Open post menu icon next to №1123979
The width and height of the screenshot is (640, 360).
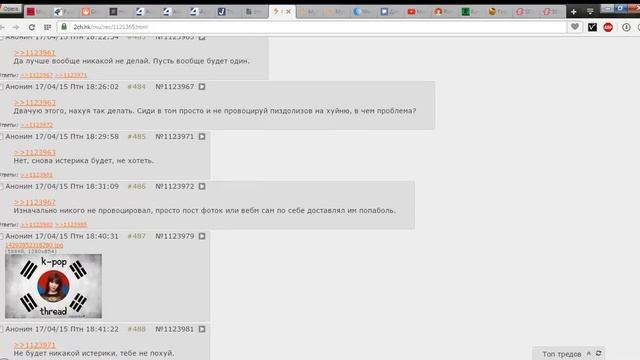[202, 236]
